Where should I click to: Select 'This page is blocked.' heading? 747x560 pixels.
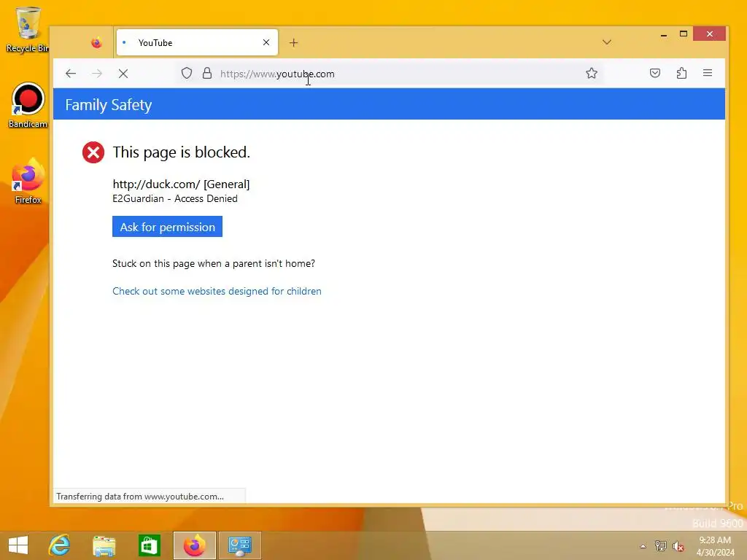[182, 152]
